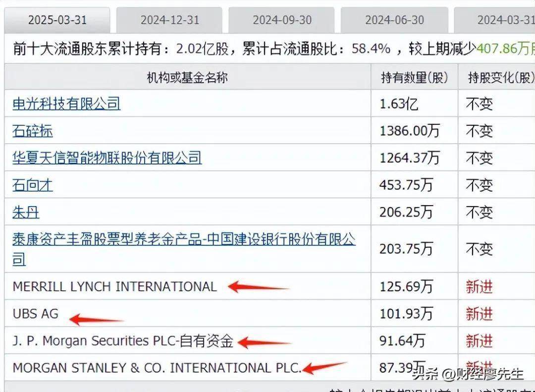Click the 1264.37万 holding value
Image resolution: width=535 pixels, height=392 pixels.
coord(410,158)
